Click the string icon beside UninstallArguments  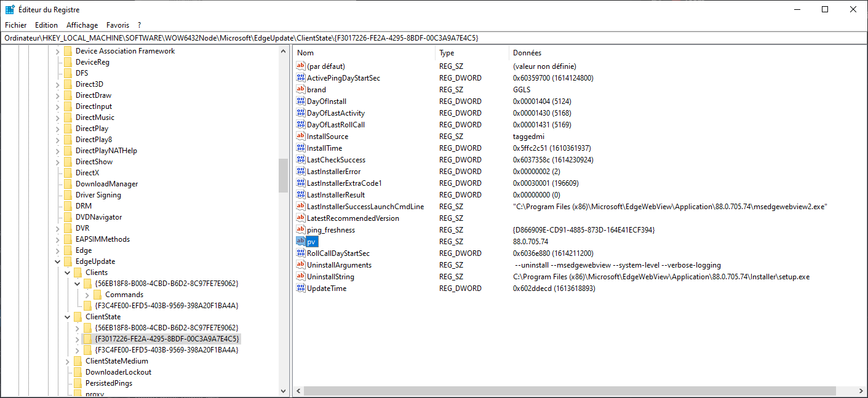pos(301,265)
